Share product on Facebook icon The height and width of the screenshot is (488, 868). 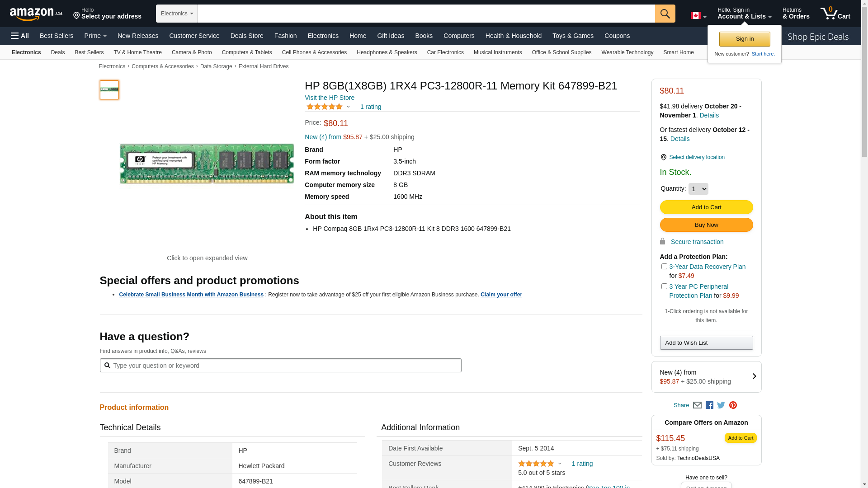[x=709, y=405]
